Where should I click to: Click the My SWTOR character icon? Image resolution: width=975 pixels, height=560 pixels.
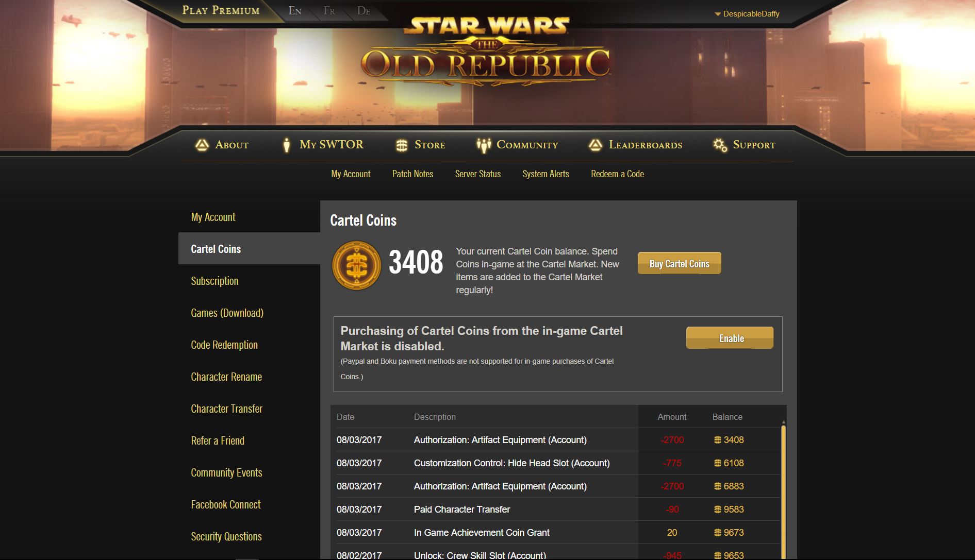pos(287,145)
